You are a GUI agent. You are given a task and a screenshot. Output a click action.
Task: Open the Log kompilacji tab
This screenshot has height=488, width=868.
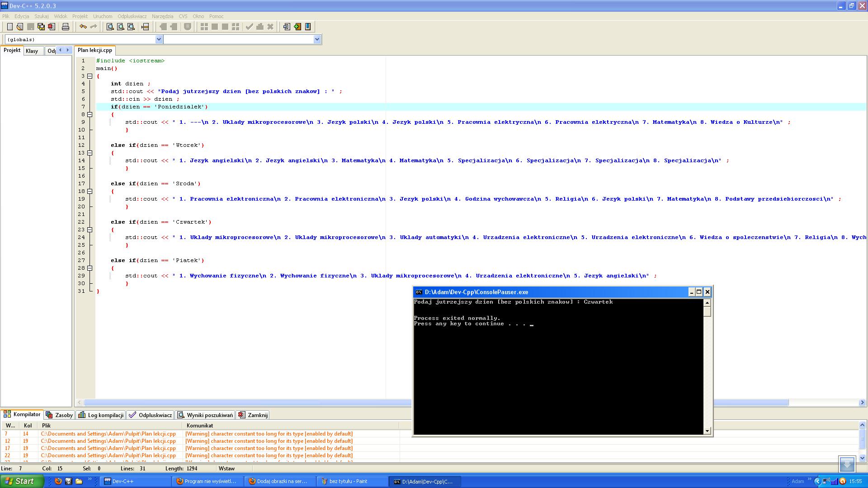coord(101,415)
